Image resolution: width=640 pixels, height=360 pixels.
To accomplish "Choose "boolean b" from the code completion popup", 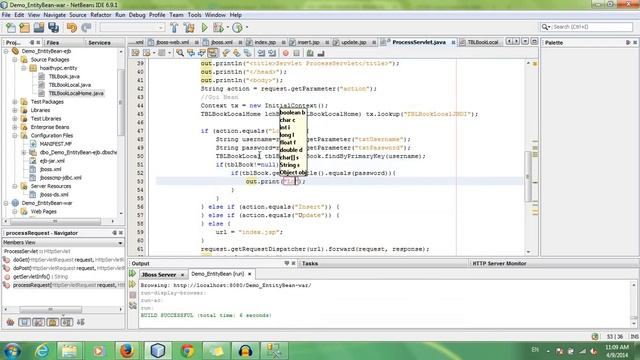I will click(x=292, y=112).
